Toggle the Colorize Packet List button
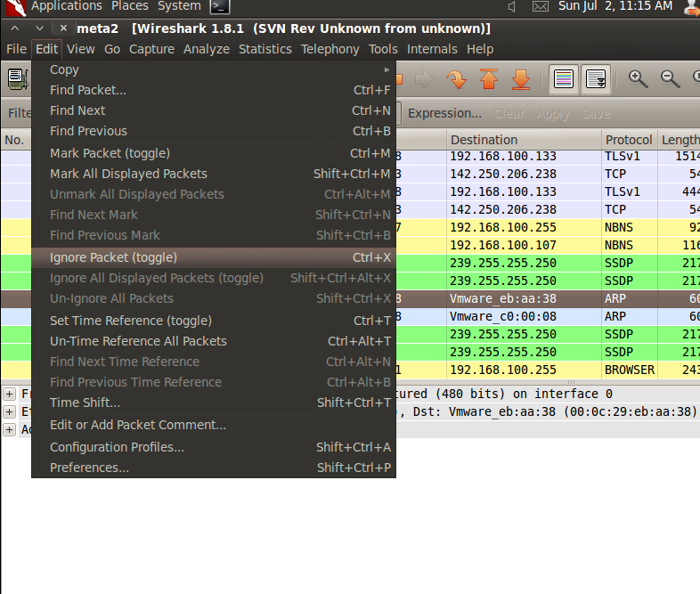Screen dimensions: 700x594 pos(564,79)
